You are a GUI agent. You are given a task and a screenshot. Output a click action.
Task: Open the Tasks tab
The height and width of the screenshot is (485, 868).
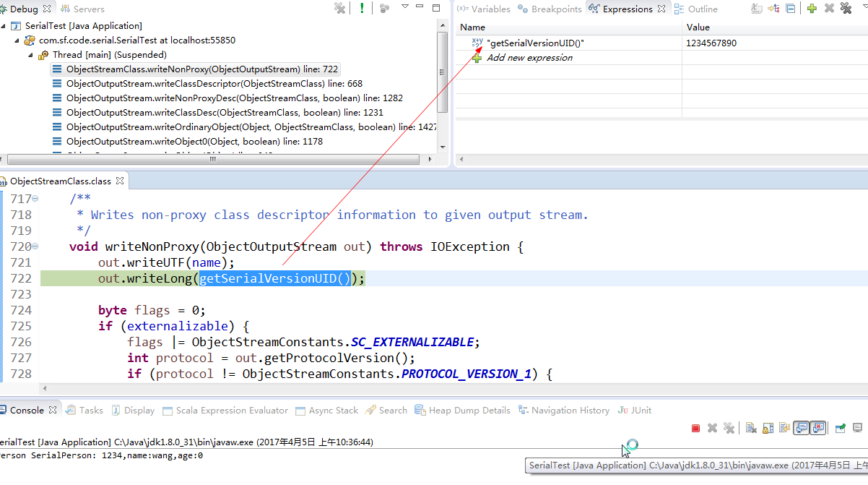coord(84,410)
